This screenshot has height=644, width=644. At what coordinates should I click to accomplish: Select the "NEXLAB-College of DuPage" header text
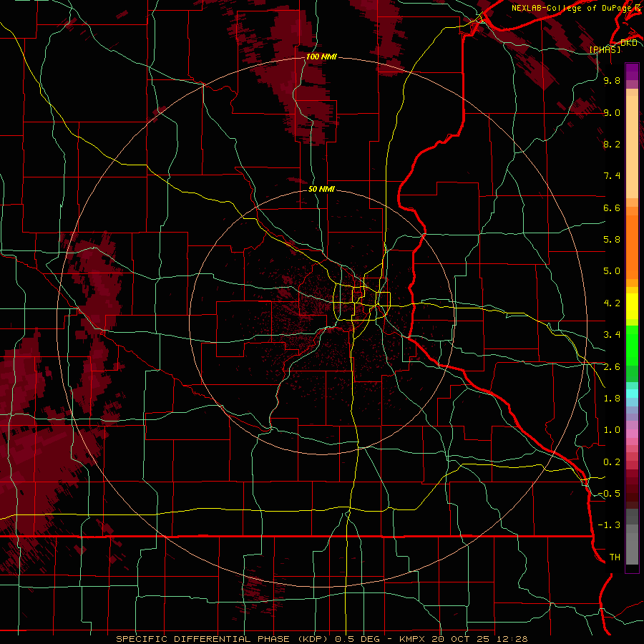coord(570,8)
